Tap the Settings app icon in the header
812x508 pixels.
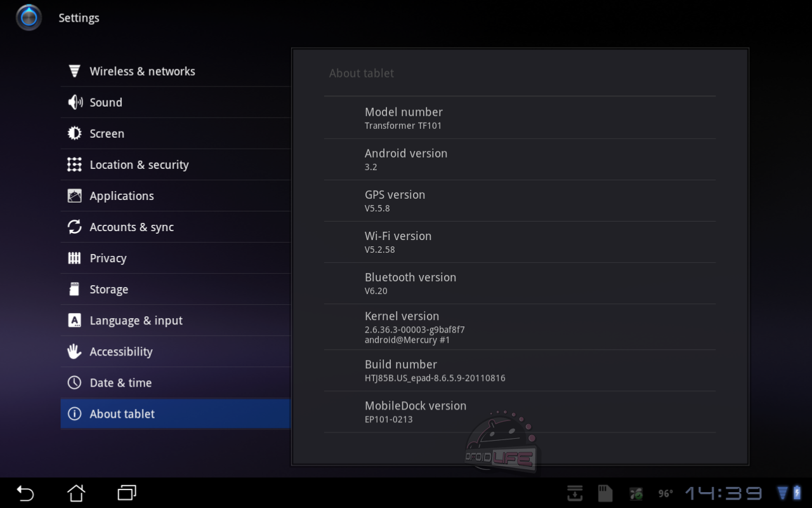click(29, 18)
